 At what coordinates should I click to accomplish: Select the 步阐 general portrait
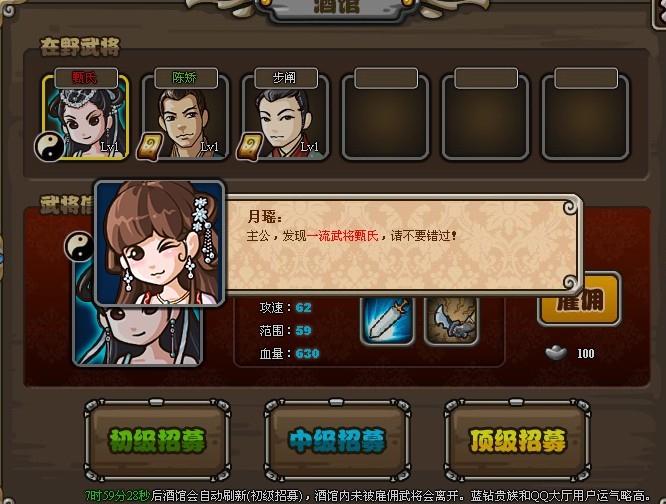285,118
